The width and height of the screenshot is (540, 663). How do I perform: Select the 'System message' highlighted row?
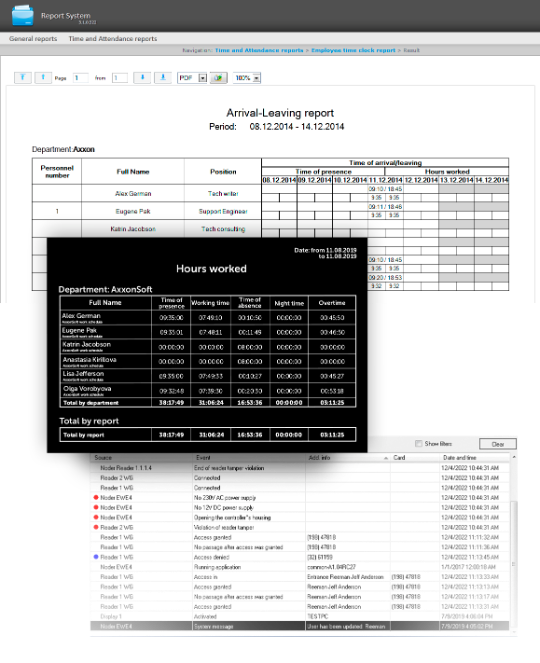300,626
